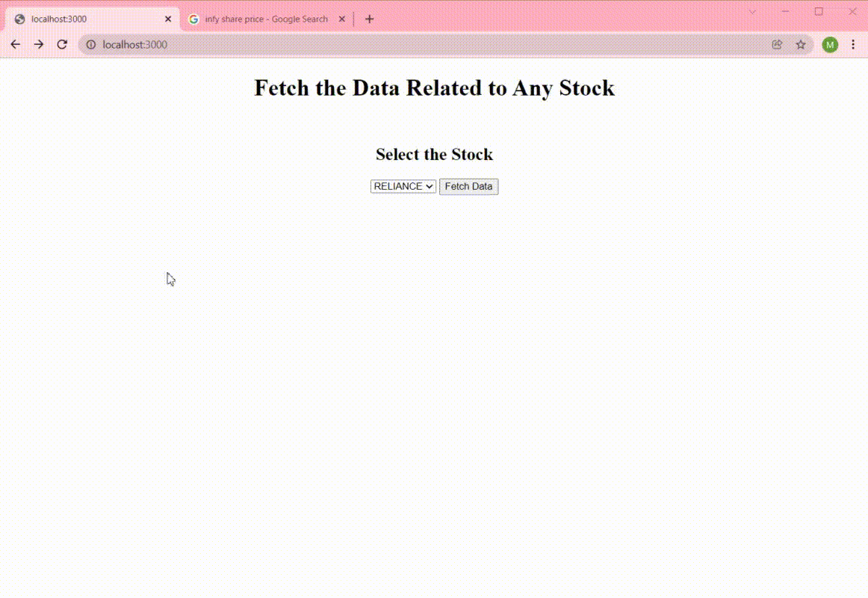
Task: Reload the localhost page
Action: pos(62,44)
